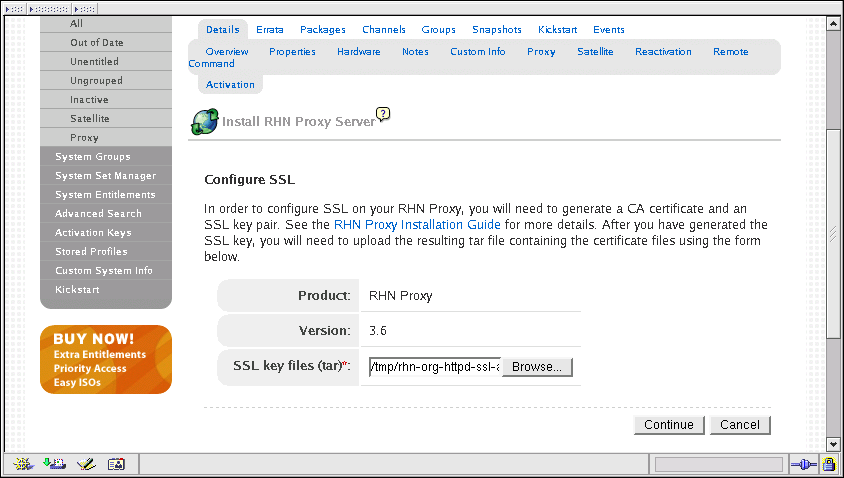Click the 'Install RHN Proxy Server' heading

tap(298, 122)
